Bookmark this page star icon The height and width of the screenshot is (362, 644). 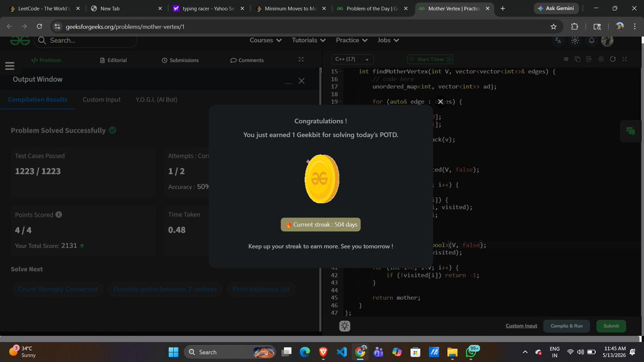pyautogui.click(x=553, y=26)
